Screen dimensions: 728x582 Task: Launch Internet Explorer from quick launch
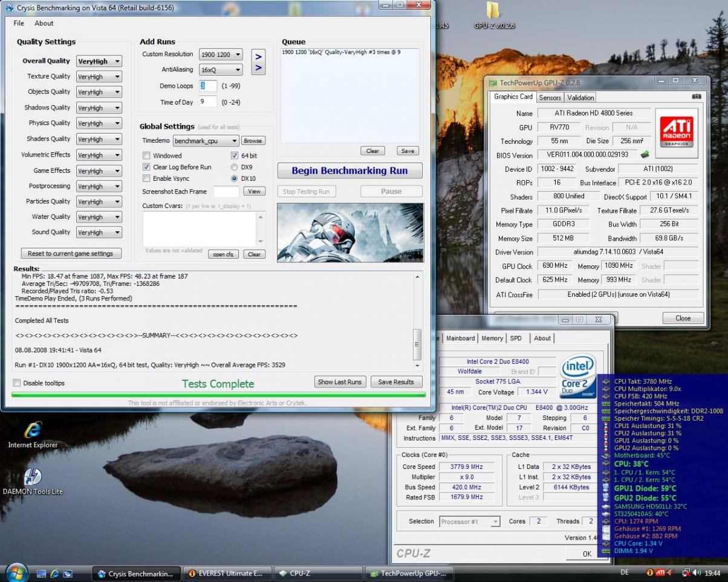pos(54,574)
